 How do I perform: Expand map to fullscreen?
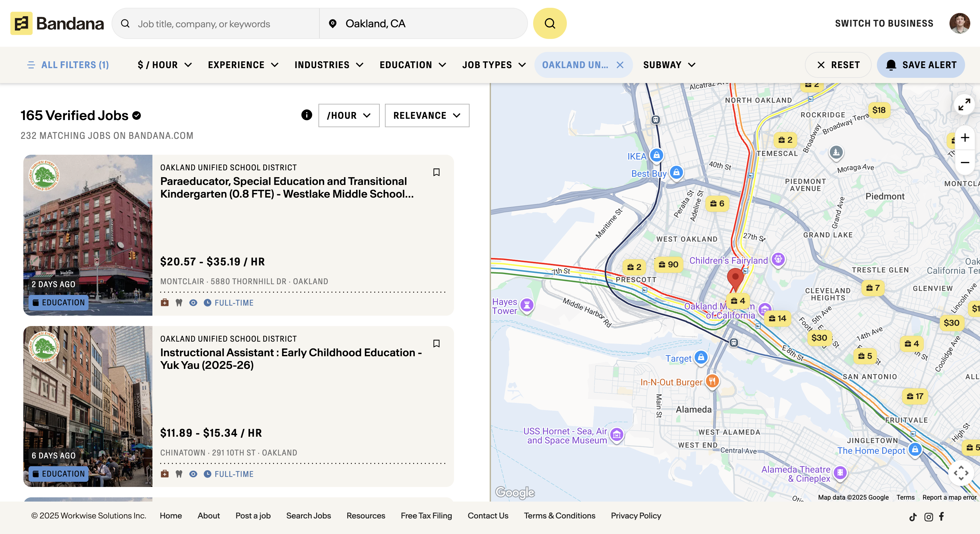pos(964,105)
